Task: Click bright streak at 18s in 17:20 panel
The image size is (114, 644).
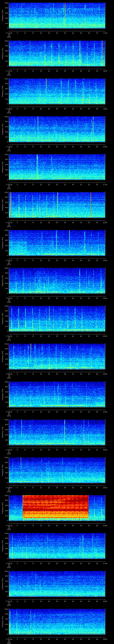Action: (x=37, y=165)
